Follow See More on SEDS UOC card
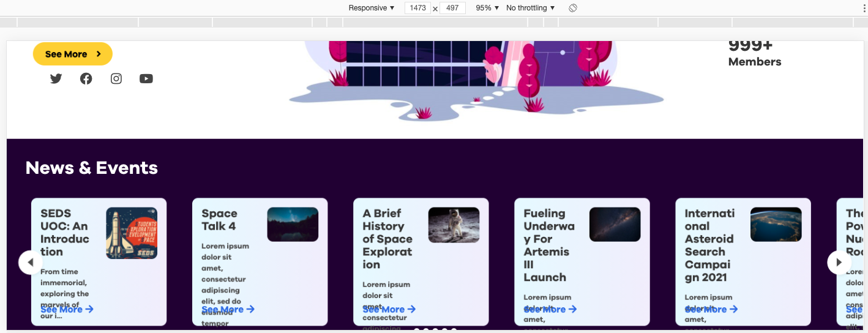 (x=67, y=309)
